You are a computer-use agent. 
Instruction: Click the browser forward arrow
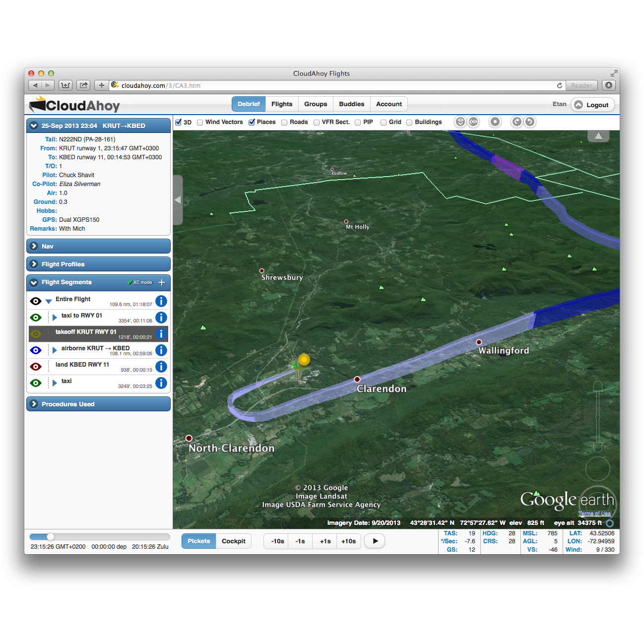[48, 85]
